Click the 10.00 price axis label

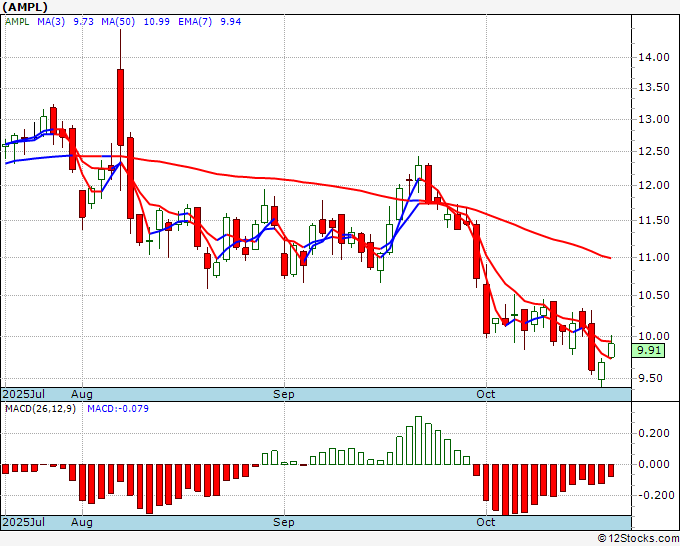click(654, 336)
